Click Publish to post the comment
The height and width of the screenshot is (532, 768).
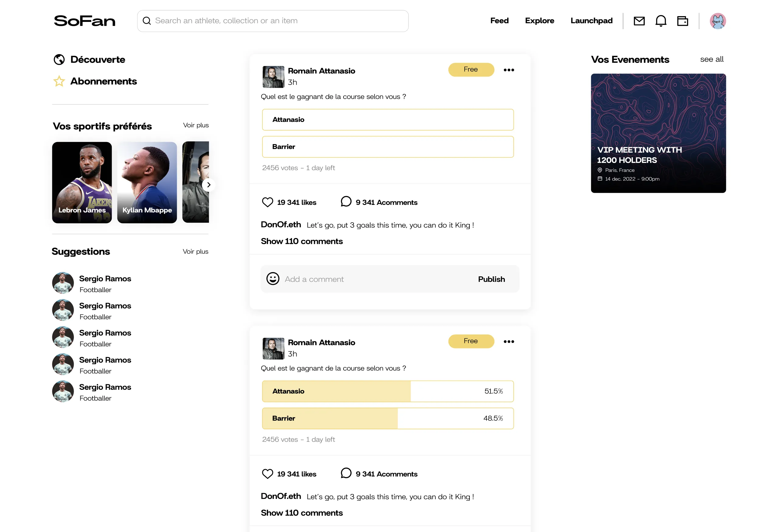tap(491, 279)
